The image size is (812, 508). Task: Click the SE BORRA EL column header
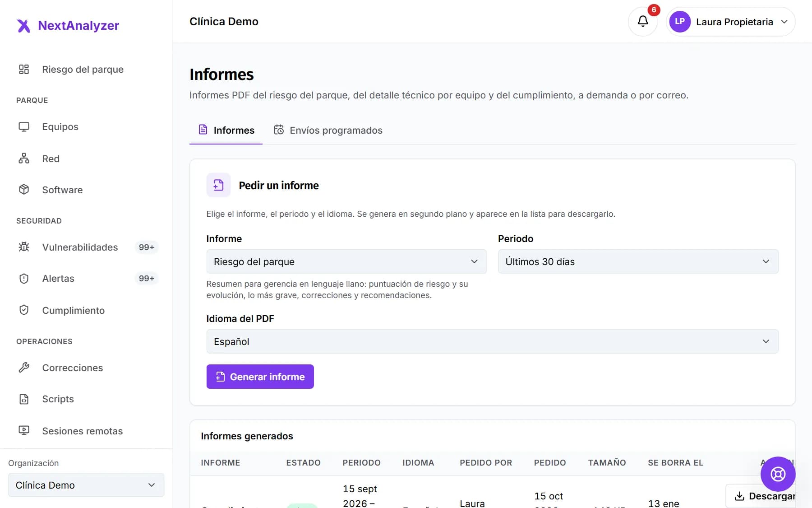[x=675, y=463]
